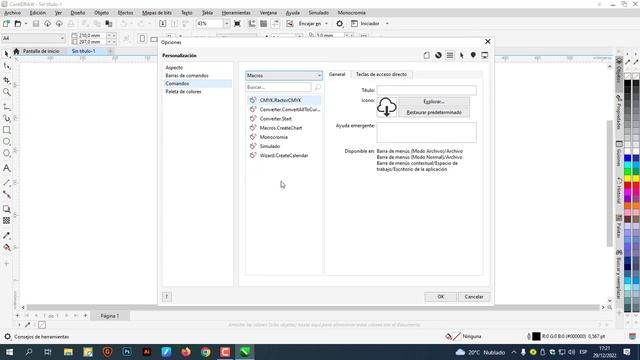The height and width of the screenshot is (360, 640).
Task: Open the Tools cursor icon in Options
Action: click(462, 55)
